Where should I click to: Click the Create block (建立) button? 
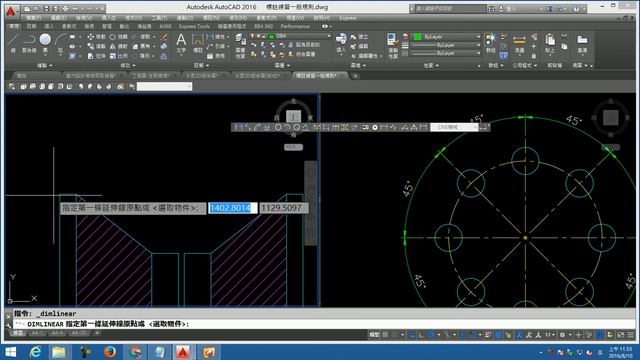[x=359, y=37]
